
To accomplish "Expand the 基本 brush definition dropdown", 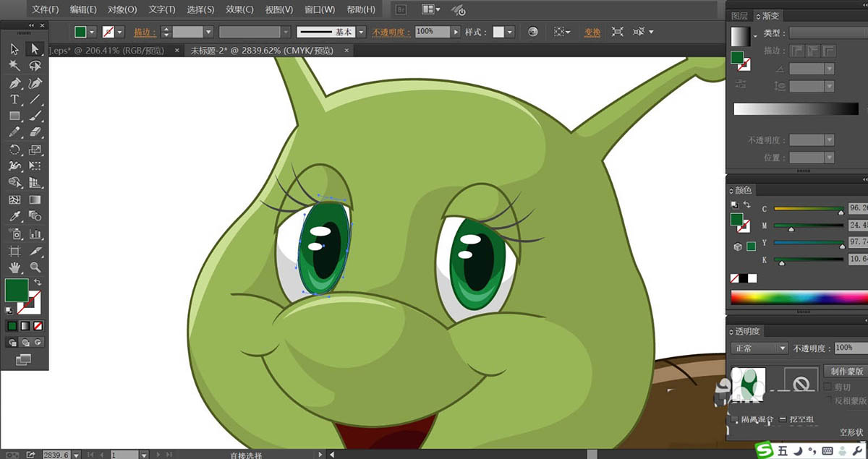I will coord(363,33).
